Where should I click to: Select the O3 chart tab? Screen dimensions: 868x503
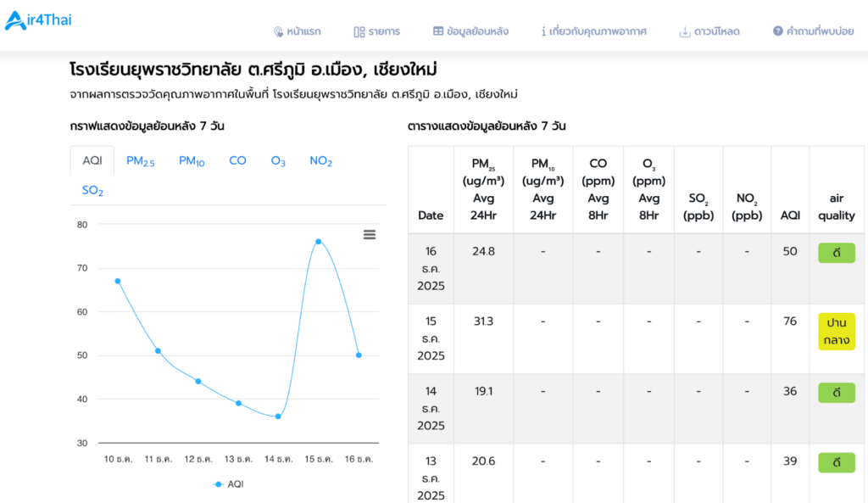pyautogui.click(x=278, y=161)
